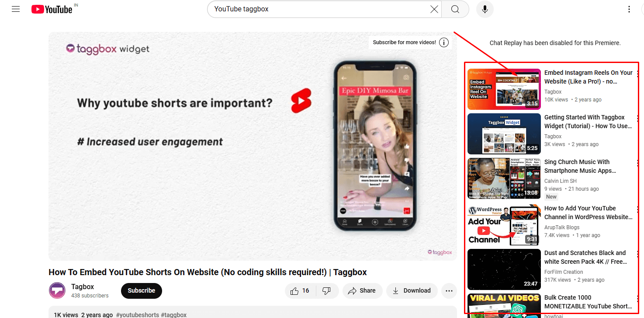This screenshot has width=644, height=318.
Task: Open the Embed Instagram Reels video thumbnail
Action: tap(504, 89)
